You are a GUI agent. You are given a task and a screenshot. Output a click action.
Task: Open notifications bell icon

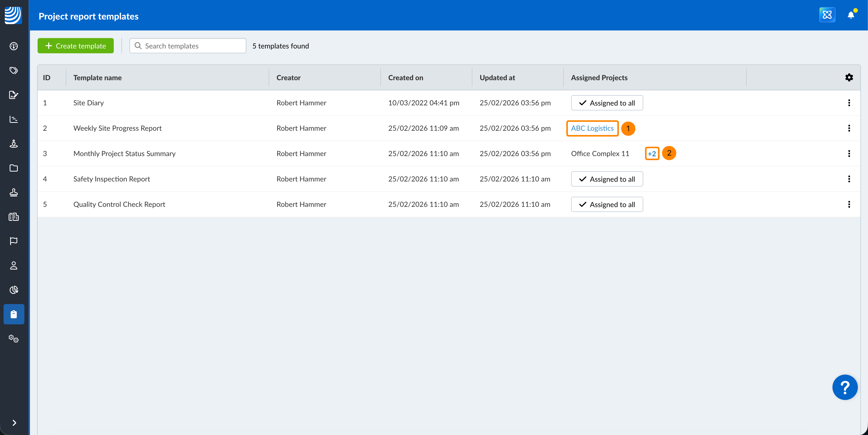(850, 15)
